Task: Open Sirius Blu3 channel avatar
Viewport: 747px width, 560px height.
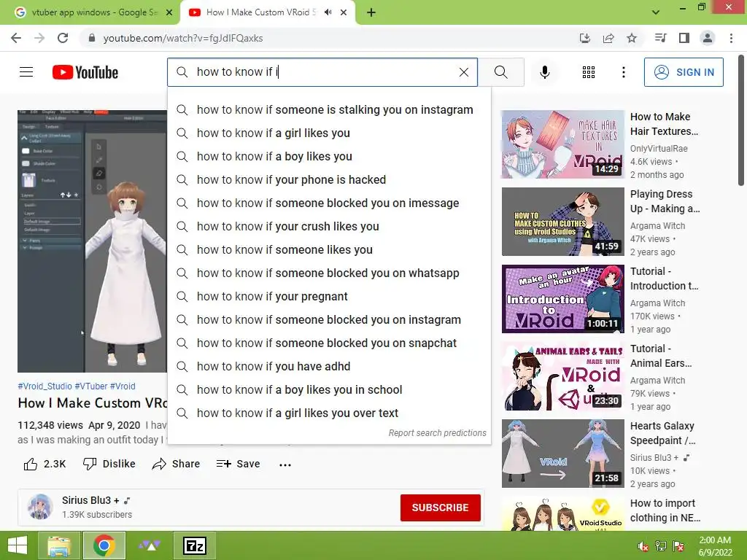Action: tap(40, 507)
